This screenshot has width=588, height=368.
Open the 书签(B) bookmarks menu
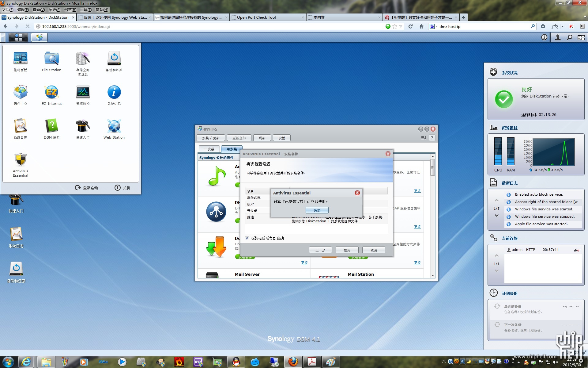click(70, 10)
